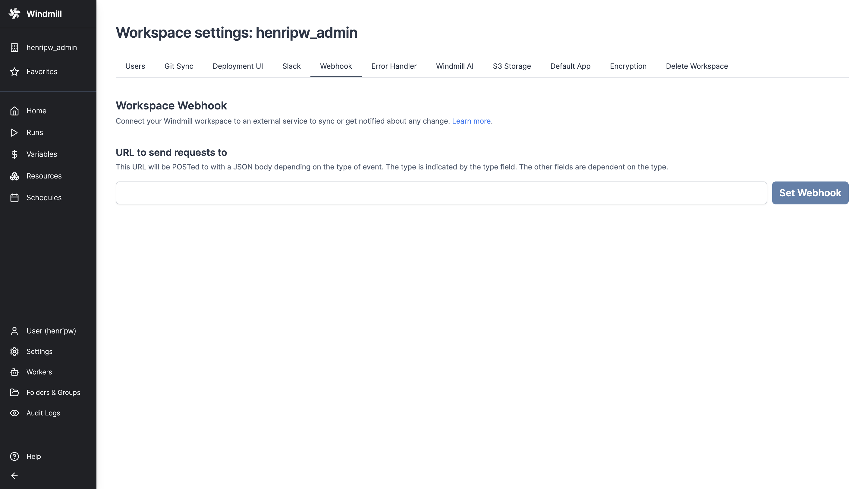Open the Home page from sidebar
The height and width of the screenshot is (489, 868).
(36, 111)
